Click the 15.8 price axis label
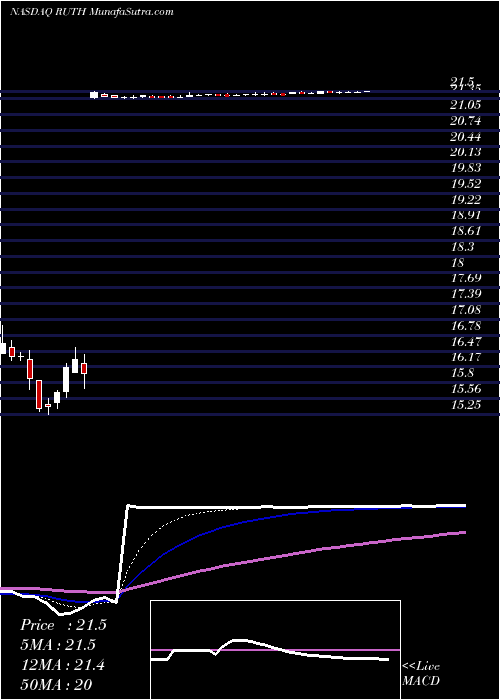This screenshot has height=700, width=500. (462, 373)
